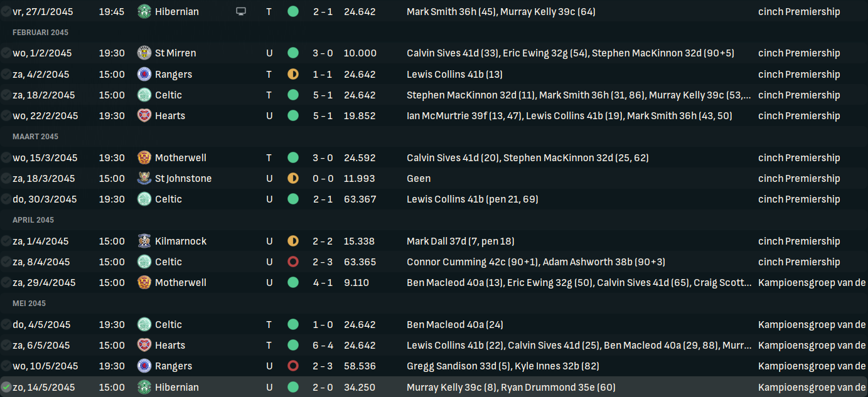Screen dimensions: 868x397
Task: Click the attendance figure 63.367
Action: click(x=360, y=199)
